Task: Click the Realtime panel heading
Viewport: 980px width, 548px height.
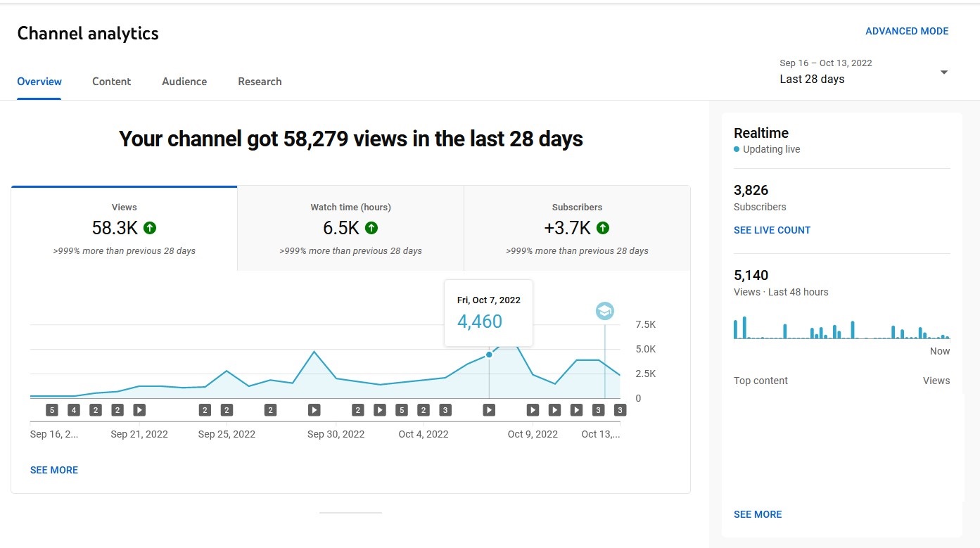Action: point(761,133)
